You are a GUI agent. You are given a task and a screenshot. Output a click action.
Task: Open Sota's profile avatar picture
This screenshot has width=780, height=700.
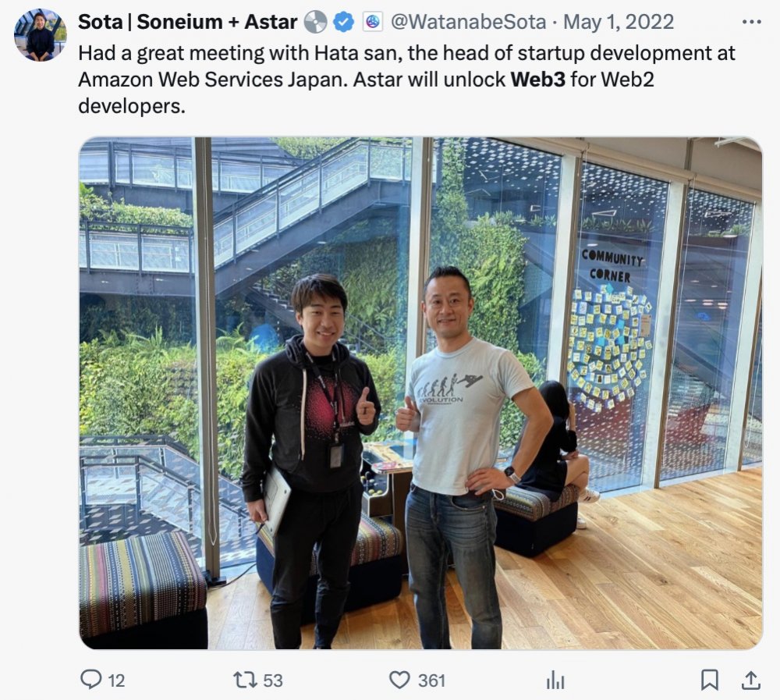point(41,35)
